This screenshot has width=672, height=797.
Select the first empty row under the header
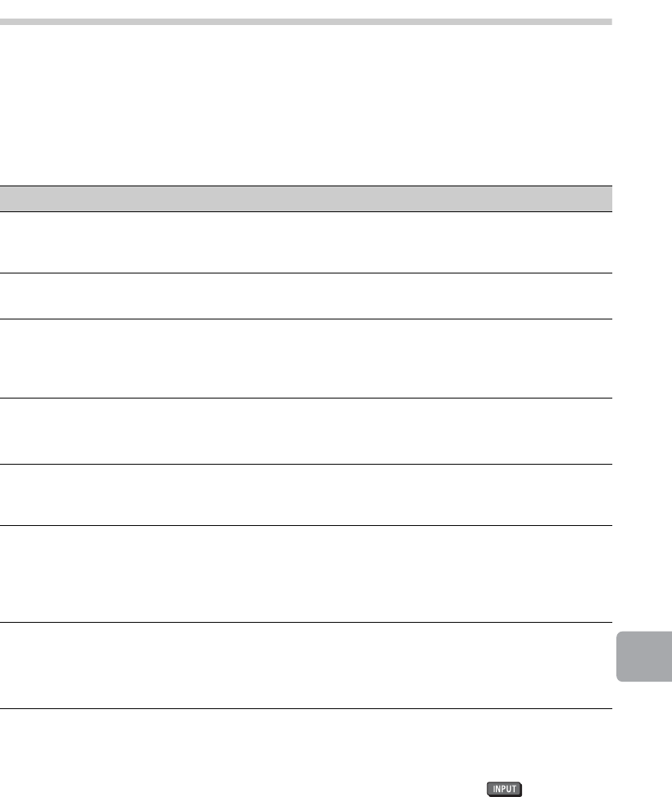pyautogui.click(x=306, y=242)
